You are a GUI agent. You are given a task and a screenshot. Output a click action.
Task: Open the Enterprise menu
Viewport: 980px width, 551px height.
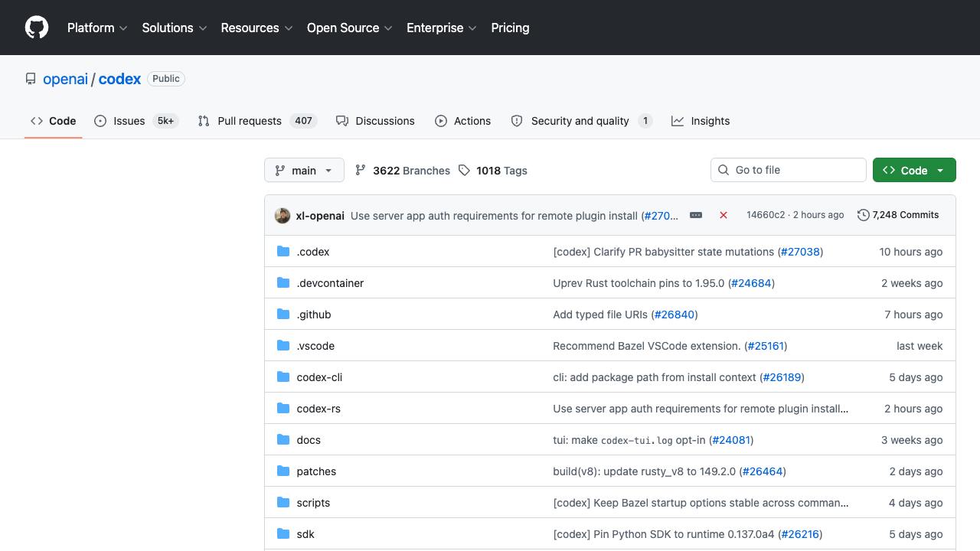pos(442,28)
